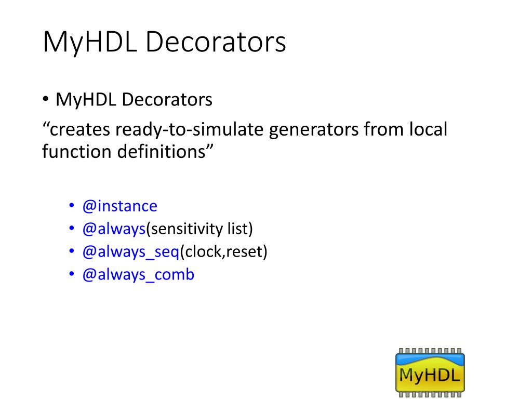Click the "(sensitivity list)" text
The width and height of the screenshot is (532, 399).
199,229
